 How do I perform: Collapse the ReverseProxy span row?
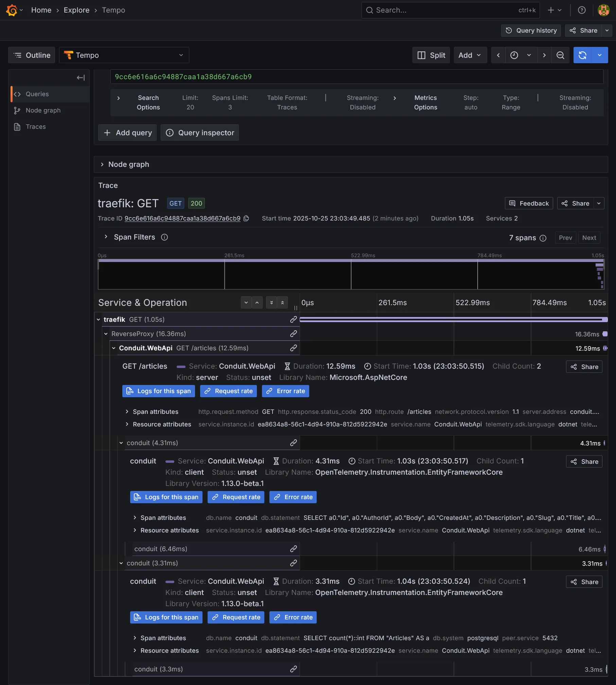click(106, 334)
